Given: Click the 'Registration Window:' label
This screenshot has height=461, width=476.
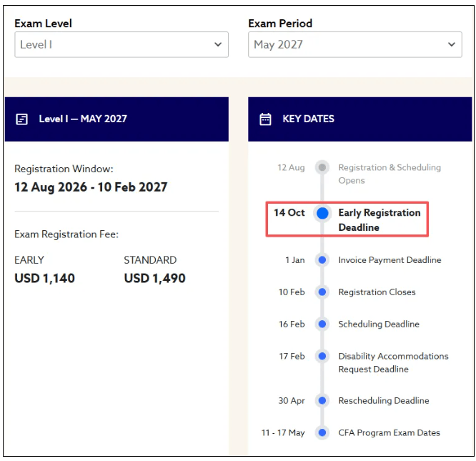Looking at the screenshot, I should click(x=64, y=169).
